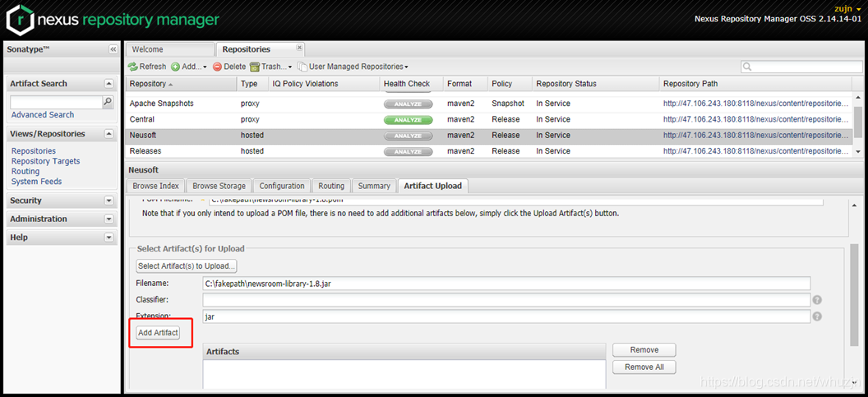This screenshot has width=868, height=397.
Task: Click the Repository Path column header
Action: tap(755, 84)
